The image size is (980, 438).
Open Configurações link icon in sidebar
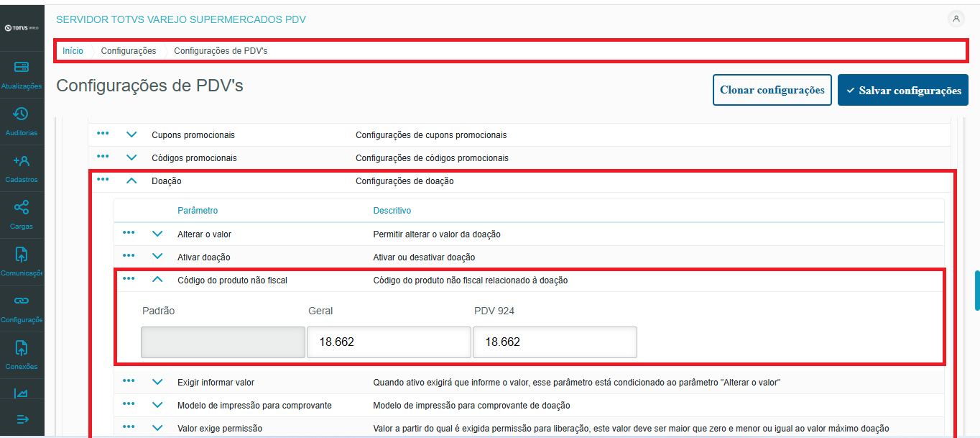(22, 301)
